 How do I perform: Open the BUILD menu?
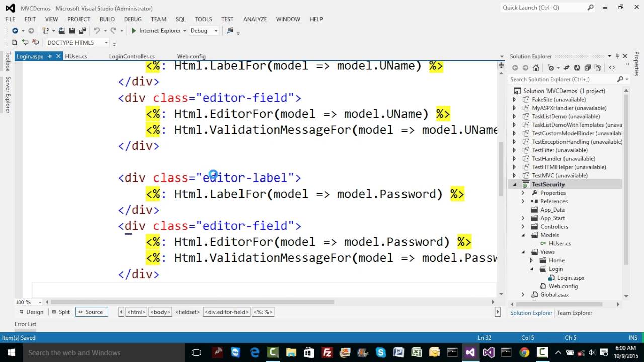[107, 19]
